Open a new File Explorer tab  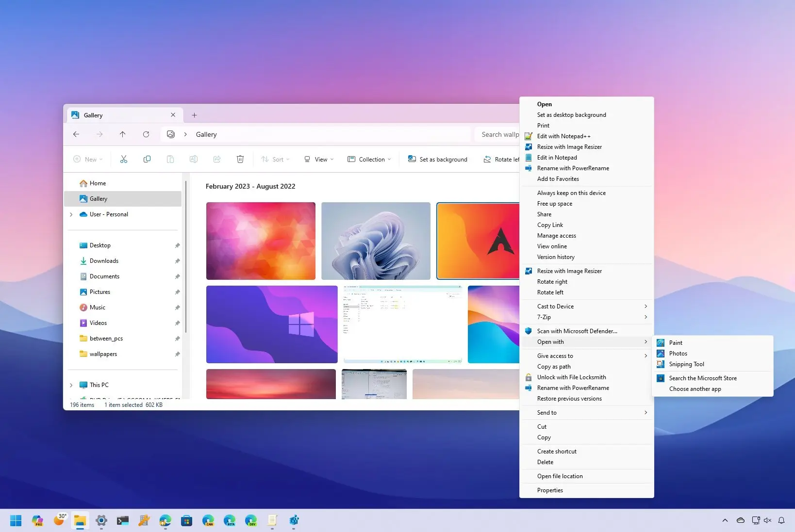[x=194, y=115]
